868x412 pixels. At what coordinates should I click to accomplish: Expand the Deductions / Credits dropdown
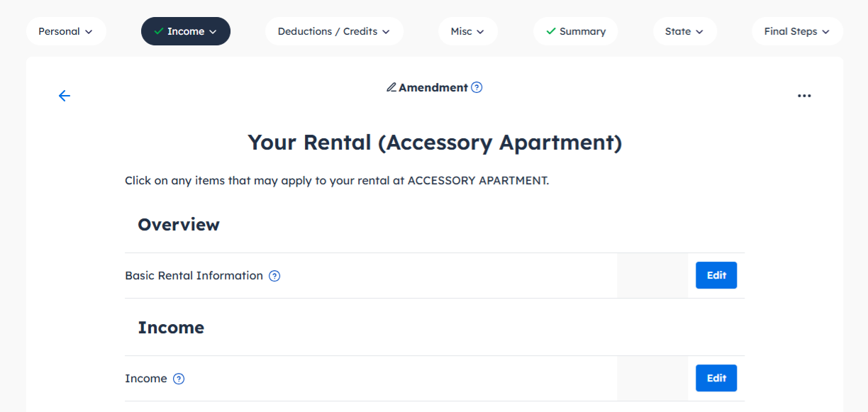[334, 31]
